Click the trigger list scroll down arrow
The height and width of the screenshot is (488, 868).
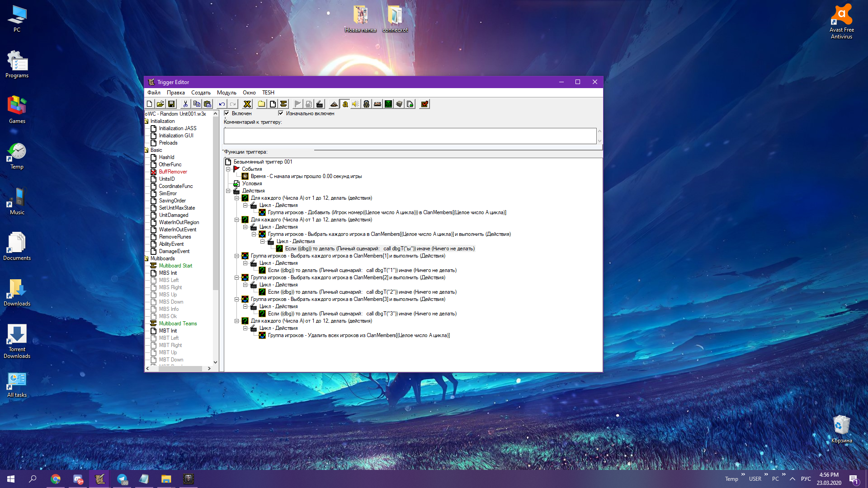point(215,362)
